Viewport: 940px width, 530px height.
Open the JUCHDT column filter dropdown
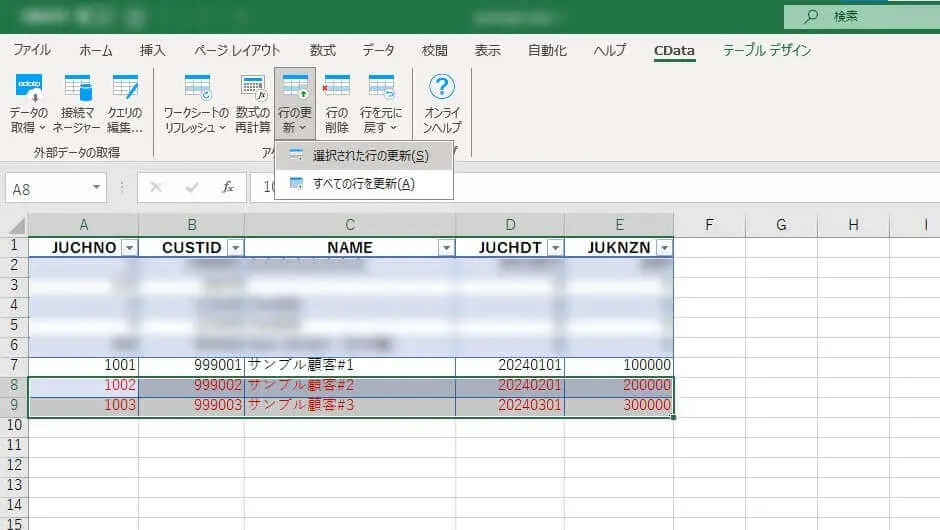(x=556, y=248)
